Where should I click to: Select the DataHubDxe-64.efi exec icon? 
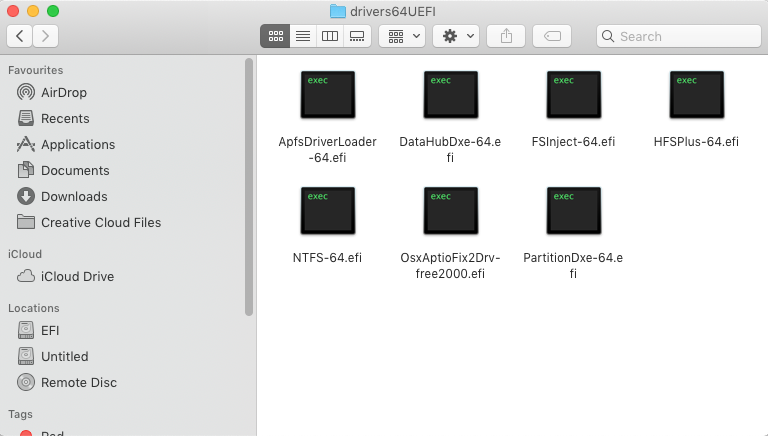451,95
